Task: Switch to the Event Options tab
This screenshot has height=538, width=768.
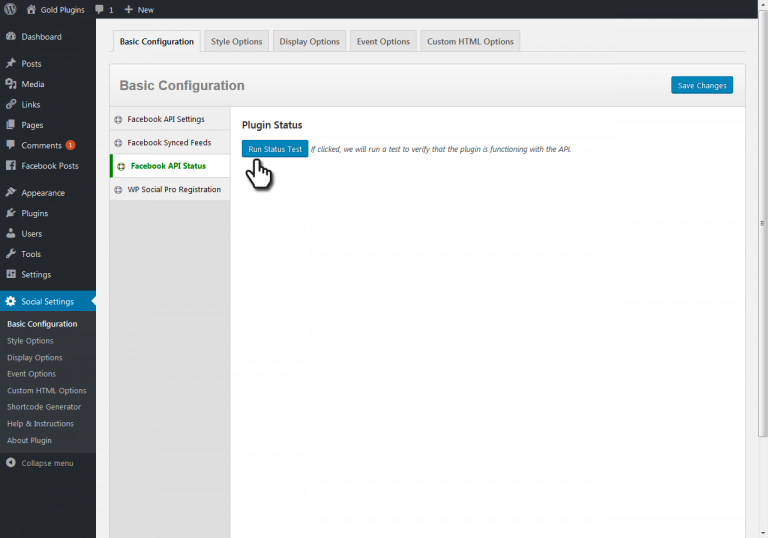Action: (x=381, y=42)
